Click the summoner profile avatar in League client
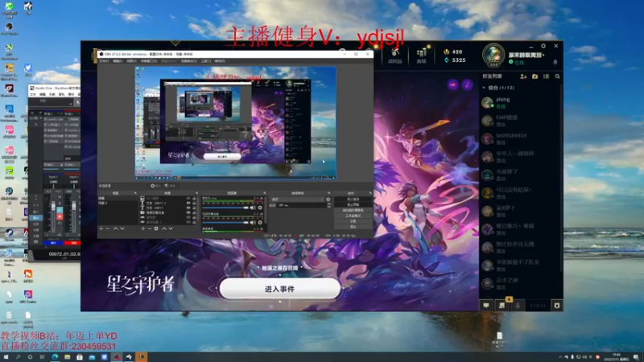Viewport: 644px width, 362px height. click(493, 55)
